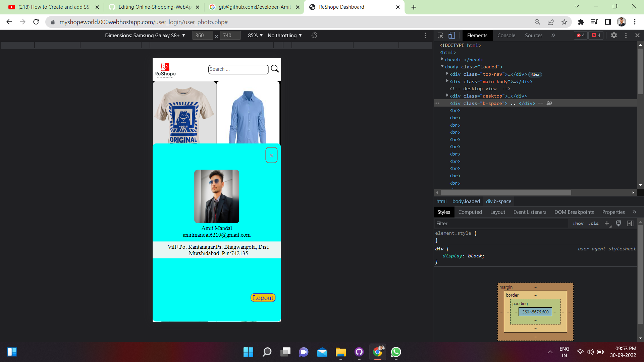Toggle the .cls class editor
This screenshot has width=644, height=362.
point(593,223)
